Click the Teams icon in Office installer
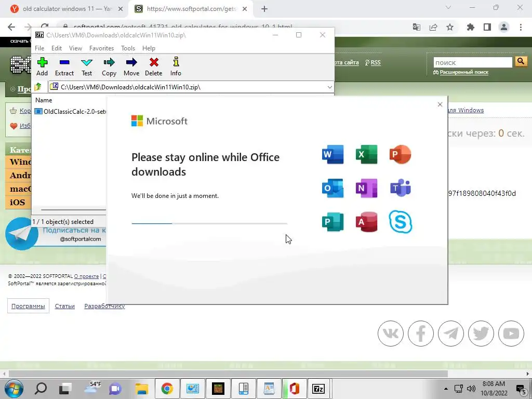532x399 pixels. point(401,188)
